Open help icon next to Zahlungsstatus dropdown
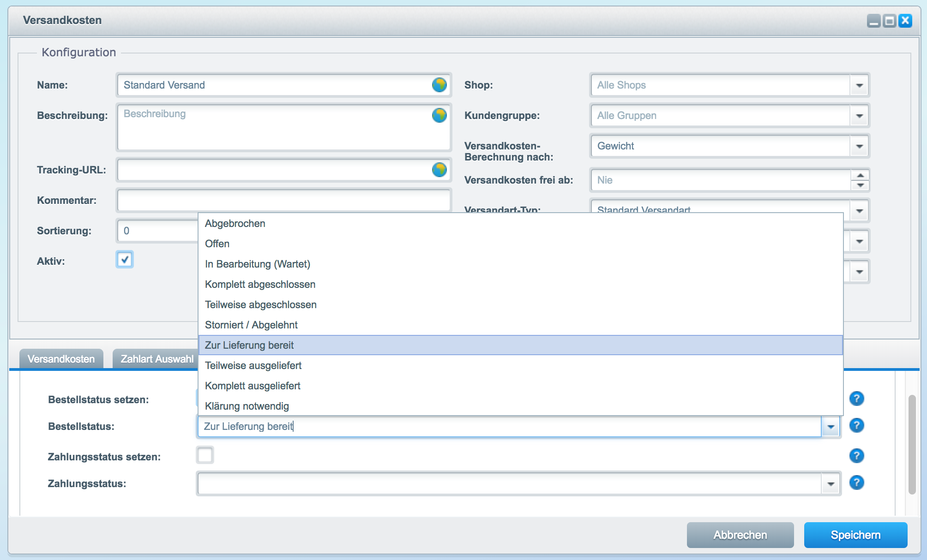The height and width of the screenshot is (560, 927). click(x=856, y=483)
